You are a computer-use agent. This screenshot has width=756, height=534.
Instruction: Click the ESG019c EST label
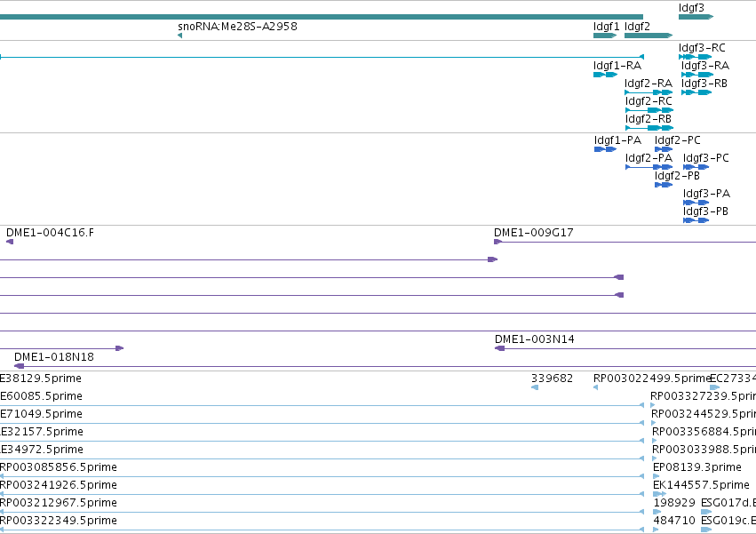click(728, 521)
